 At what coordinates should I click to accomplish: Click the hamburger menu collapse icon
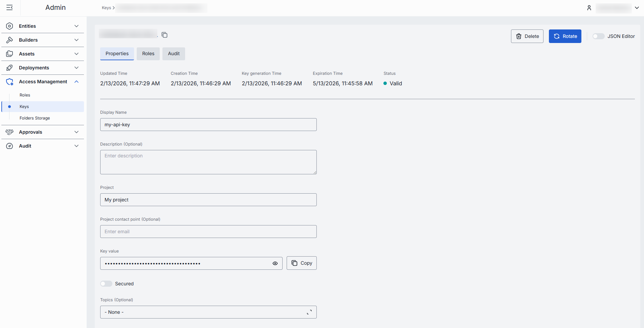9,7
